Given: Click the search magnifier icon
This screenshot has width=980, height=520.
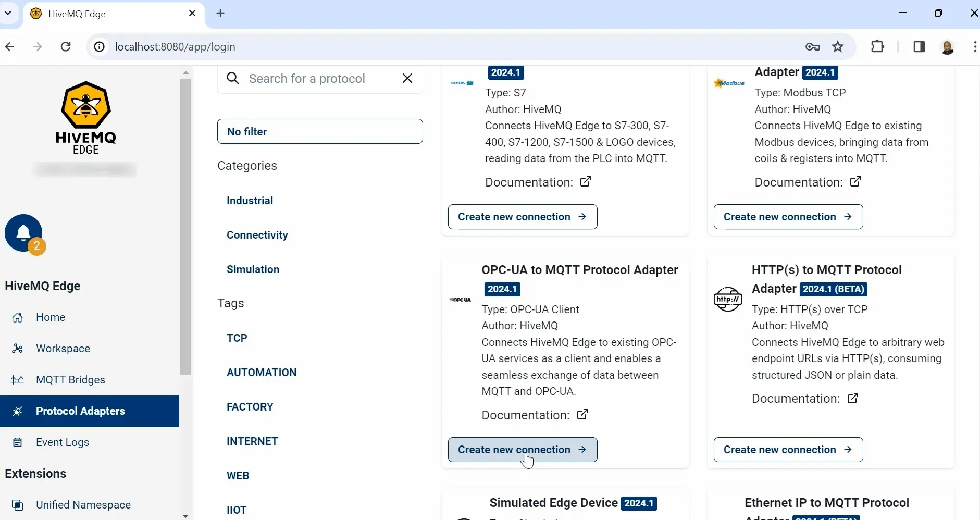Looking at the screenshot, I should tap(233, 79).
